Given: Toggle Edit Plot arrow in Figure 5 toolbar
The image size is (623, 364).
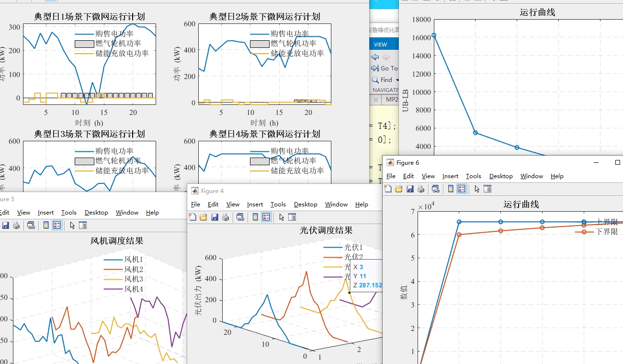Looking at the screenshot, I should click(72, 225).
